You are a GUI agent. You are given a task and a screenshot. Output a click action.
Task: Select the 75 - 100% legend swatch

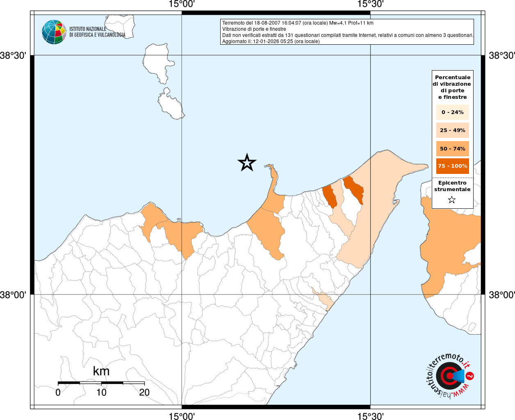[x=452, y=166]
